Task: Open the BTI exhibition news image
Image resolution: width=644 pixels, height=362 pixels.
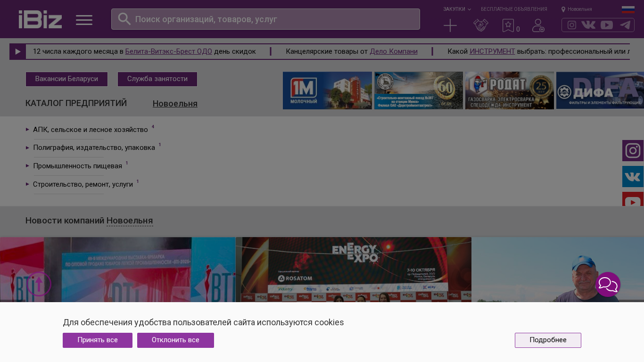Action: pos(118,270)
